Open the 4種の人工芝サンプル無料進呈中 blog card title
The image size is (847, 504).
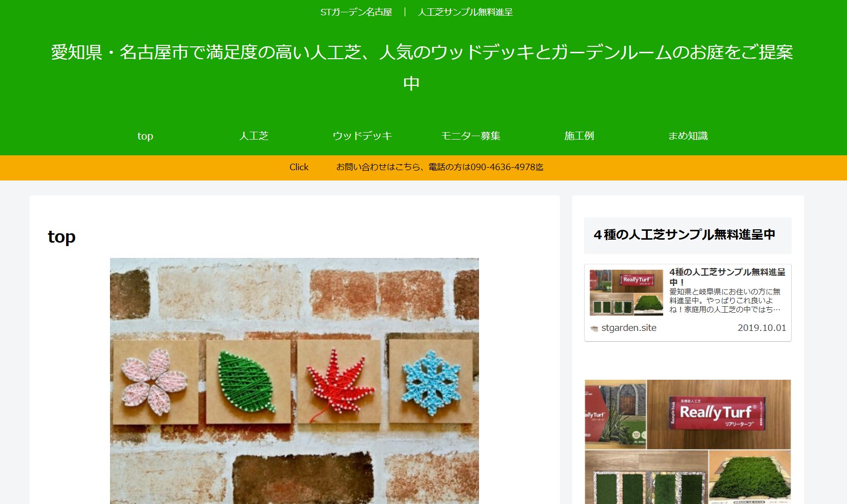(x=727, y=277)
